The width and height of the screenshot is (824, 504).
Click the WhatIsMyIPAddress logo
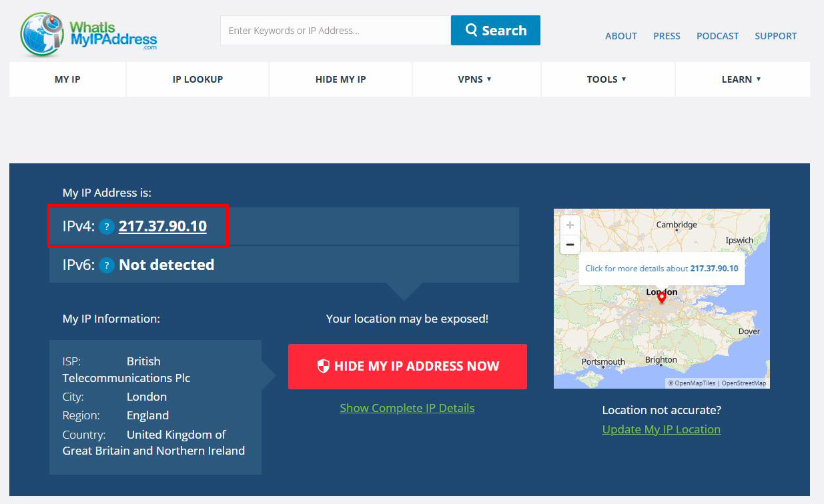89,33
